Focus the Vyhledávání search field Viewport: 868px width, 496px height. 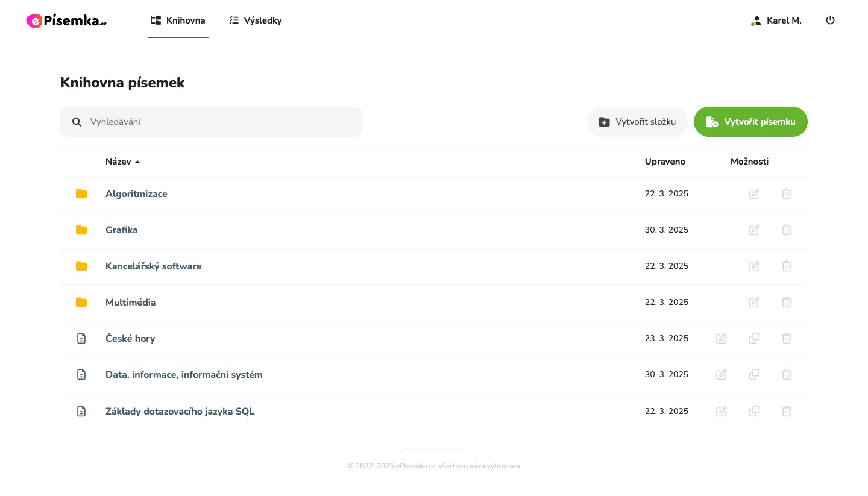pyautogui.click(x=217, y=122)
